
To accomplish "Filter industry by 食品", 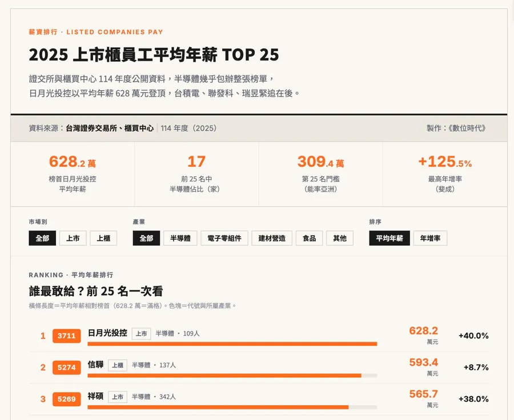I will 309,238.
